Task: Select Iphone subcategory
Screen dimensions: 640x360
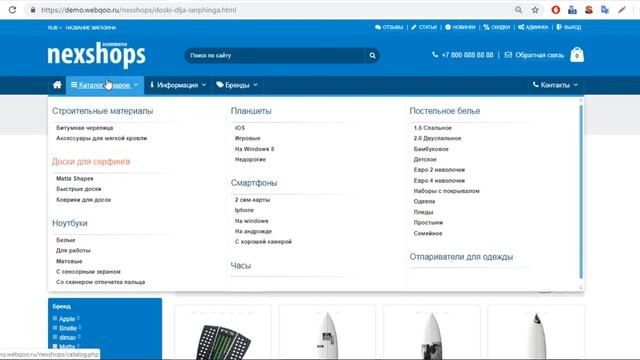Action: click(x=244, y=210)
